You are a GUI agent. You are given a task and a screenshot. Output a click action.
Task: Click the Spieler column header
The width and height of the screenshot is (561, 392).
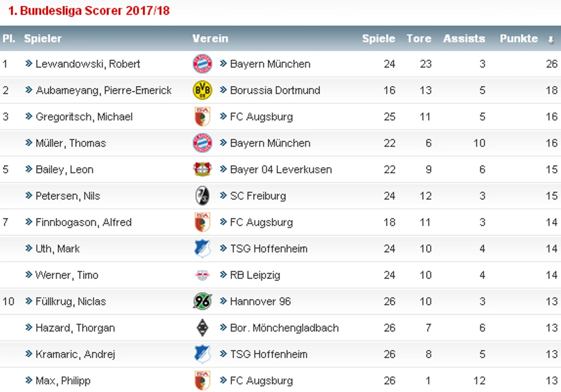click(x=43, y=38)
